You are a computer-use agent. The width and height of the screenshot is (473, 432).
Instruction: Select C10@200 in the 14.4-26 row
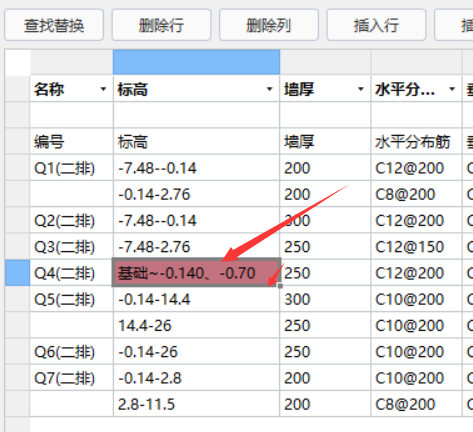point(416,325)
